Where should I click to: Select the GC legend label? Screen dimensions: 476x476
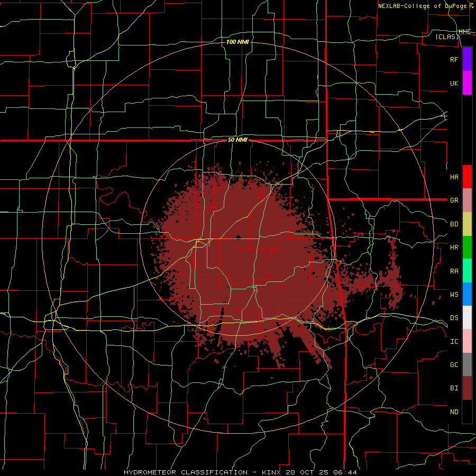(454, 365)
